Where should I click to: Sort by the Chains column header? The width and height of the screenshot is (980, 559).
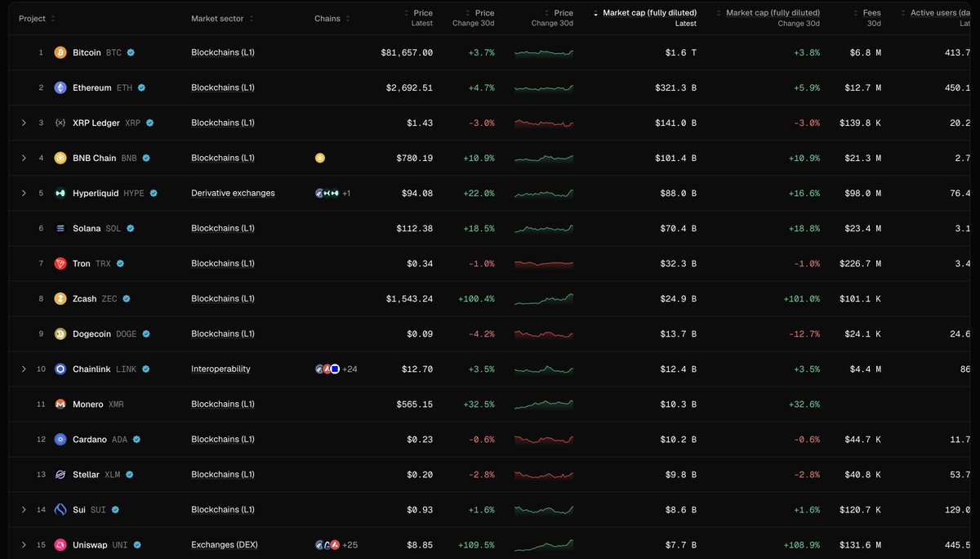(332, 18)
